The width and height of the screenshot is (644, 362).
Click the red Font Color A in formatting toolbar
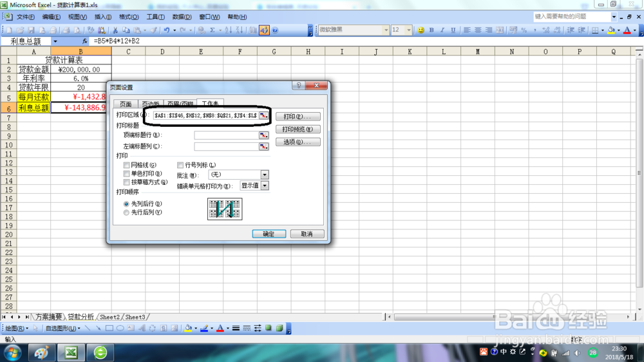pyautogui.click(x=627, y=30)
